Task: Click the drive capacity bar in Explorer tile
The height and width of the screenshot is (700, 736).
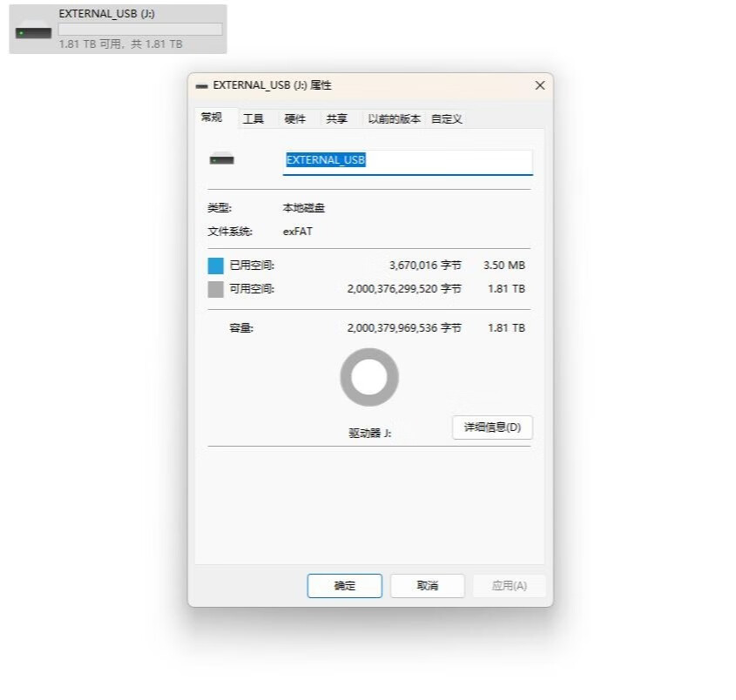Action: click(140, 29)
